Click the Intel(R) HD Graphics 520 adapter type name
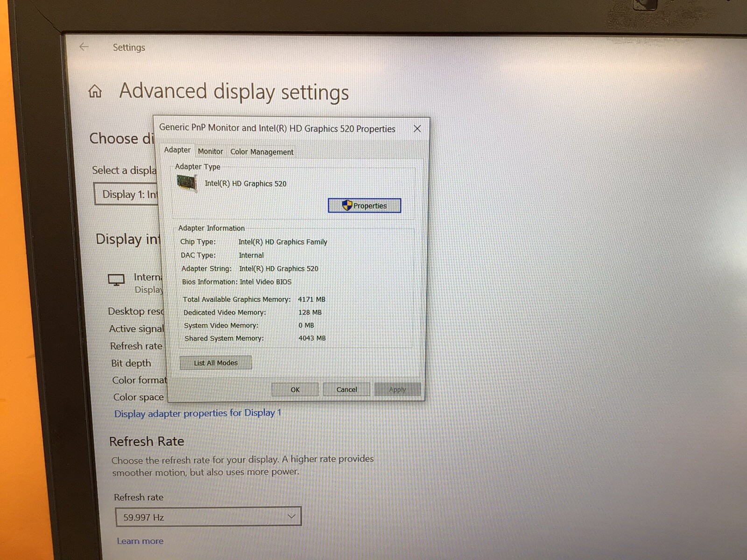This screenshot has width=747, height=560. (246, 183)
